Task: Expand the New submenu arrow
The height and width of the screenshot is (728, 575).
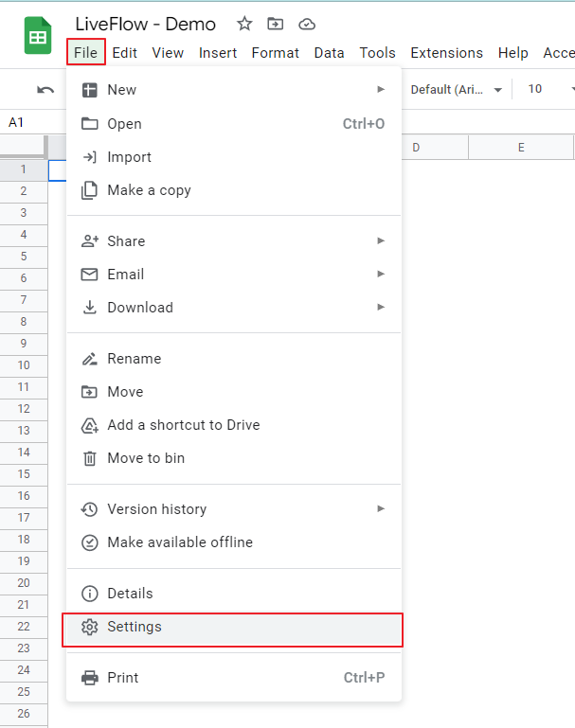Action: 381,89
